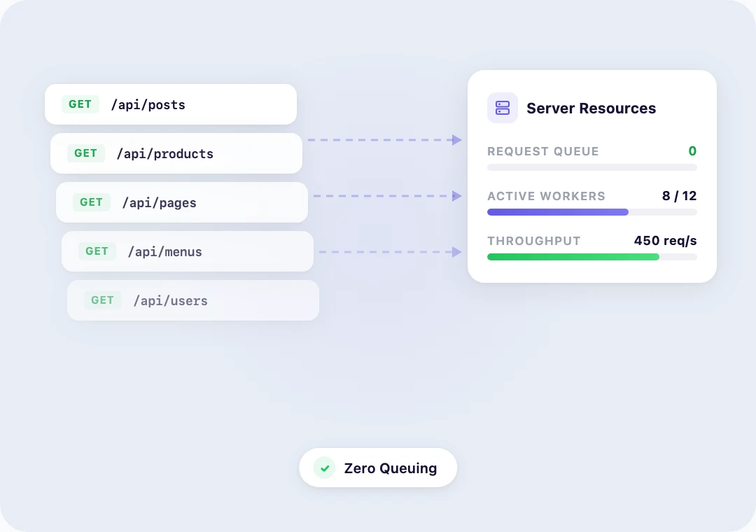
Task: Select the GET badge on /api/users
Action: click(102, 300)
